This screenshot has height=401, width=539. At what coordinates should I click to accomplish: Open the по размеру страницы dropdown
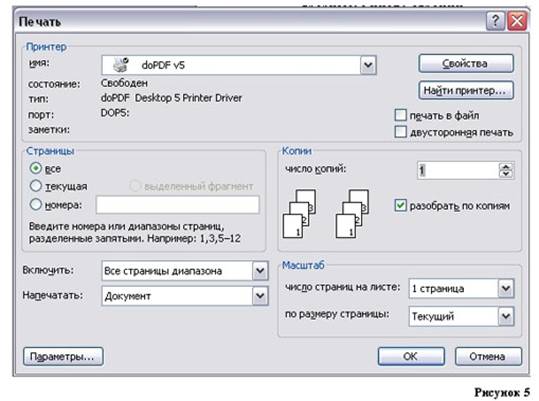[x=506, y=316]
